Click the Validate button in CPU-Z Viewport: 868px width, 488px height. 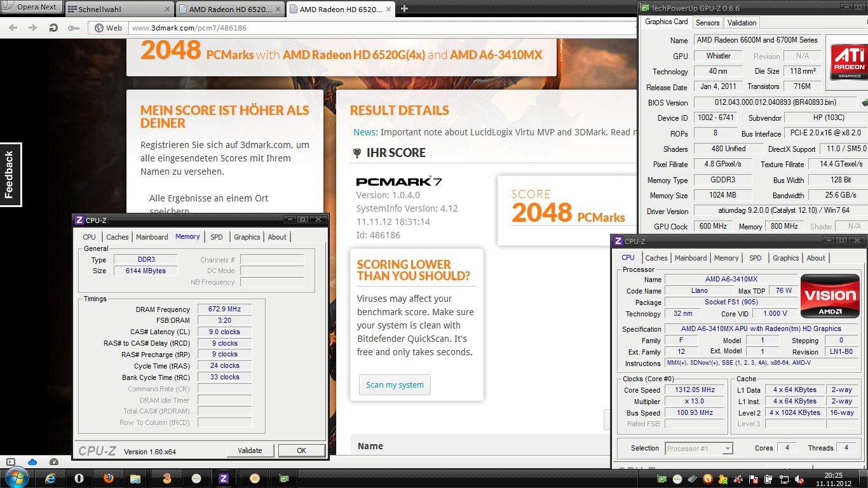(x=250, y=451)
